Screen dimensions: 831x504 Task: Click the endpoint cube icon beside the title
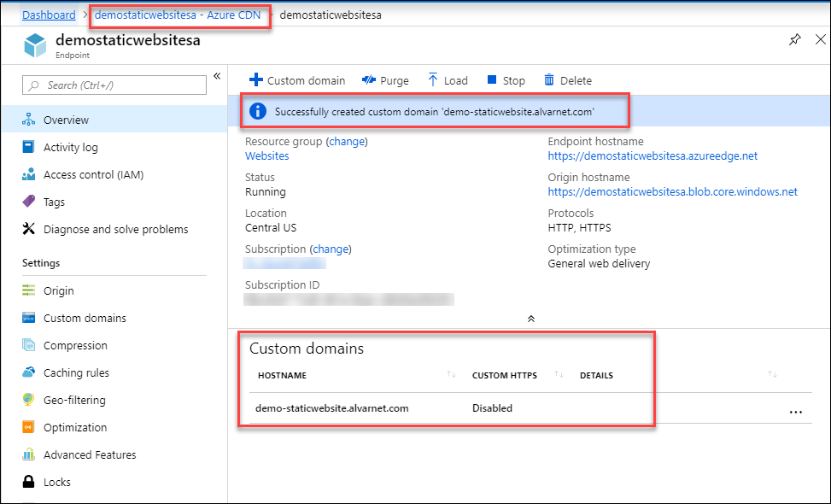[36, 45]
